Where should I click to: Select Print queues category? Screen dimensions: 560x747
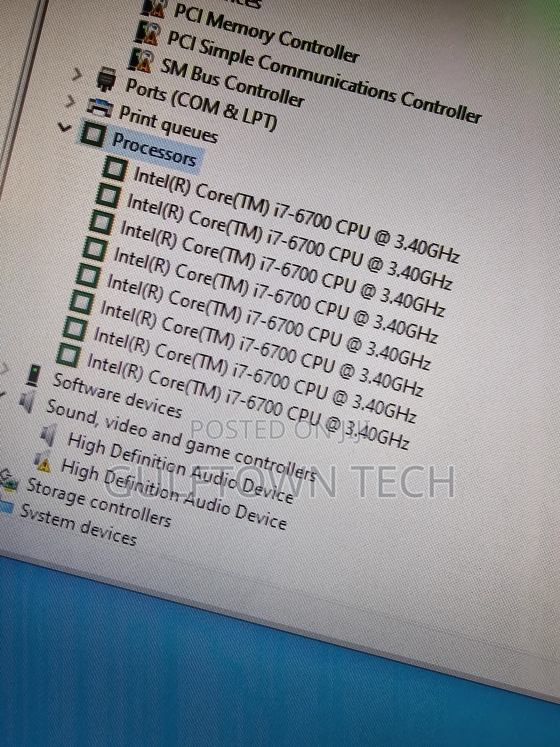click(x=168, y=124)
